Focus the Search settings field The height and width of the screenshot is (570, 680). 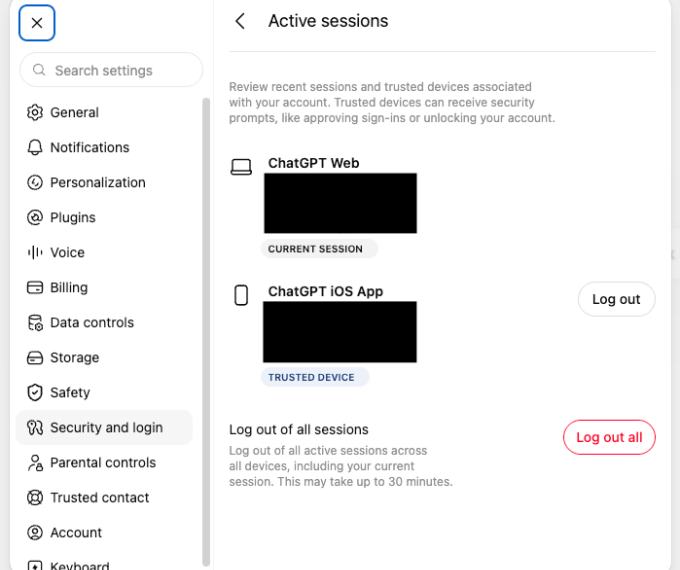click(x=111, y=70)
